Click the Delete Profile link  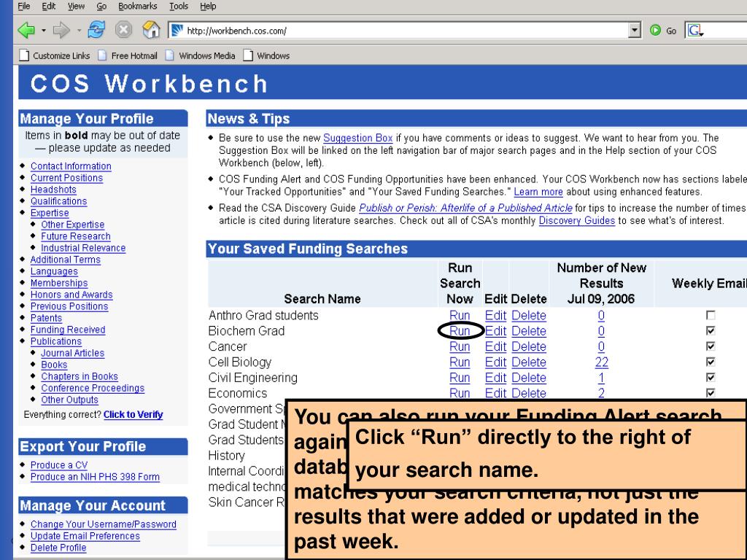coord(58,548)
